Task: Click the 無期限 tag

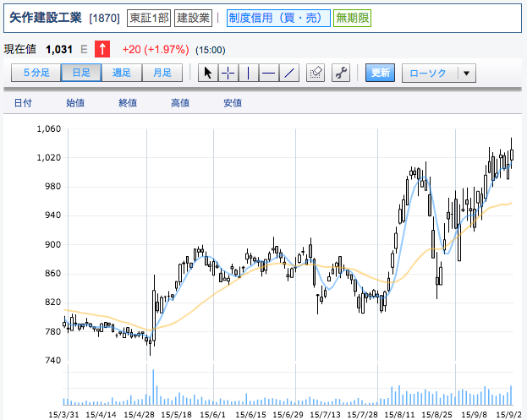Action: [x=352, y=18]
